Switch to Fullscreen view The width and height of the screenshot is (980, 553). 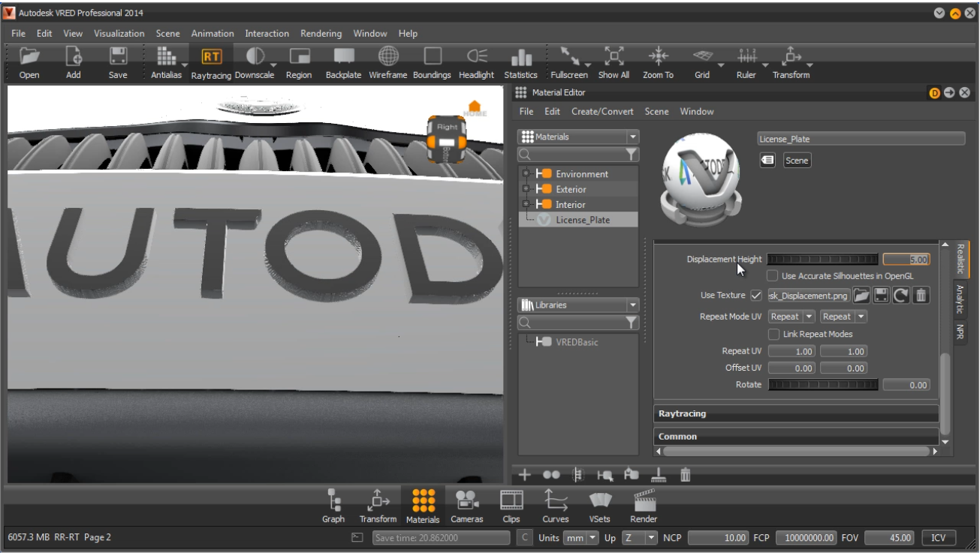569,56
